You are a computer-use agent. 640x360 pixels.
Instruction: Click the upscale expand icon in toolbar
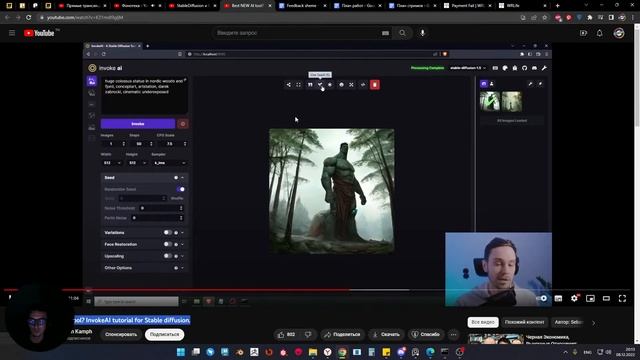click(x=351, y=84)
